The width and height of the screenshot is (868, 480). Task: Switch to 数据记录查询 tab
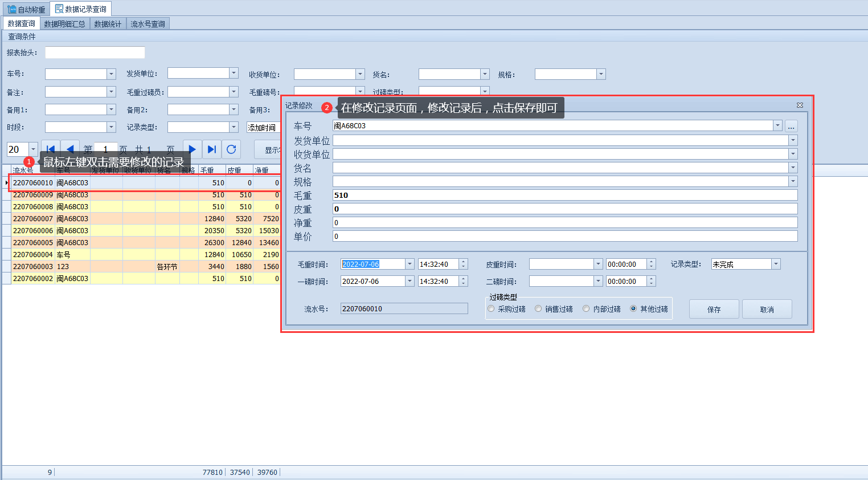(x=80, y=9)
